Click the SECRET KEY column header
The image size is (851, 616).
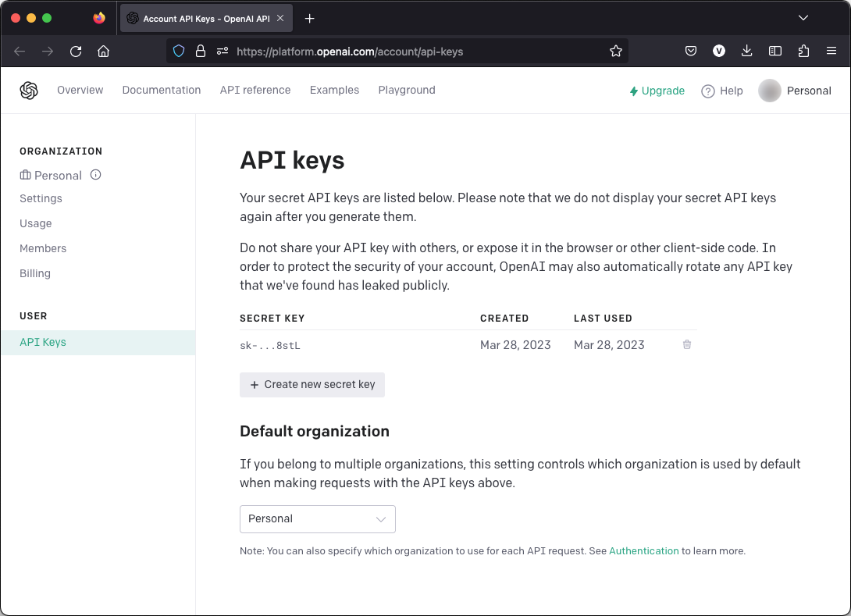click(x=272, y=319)
